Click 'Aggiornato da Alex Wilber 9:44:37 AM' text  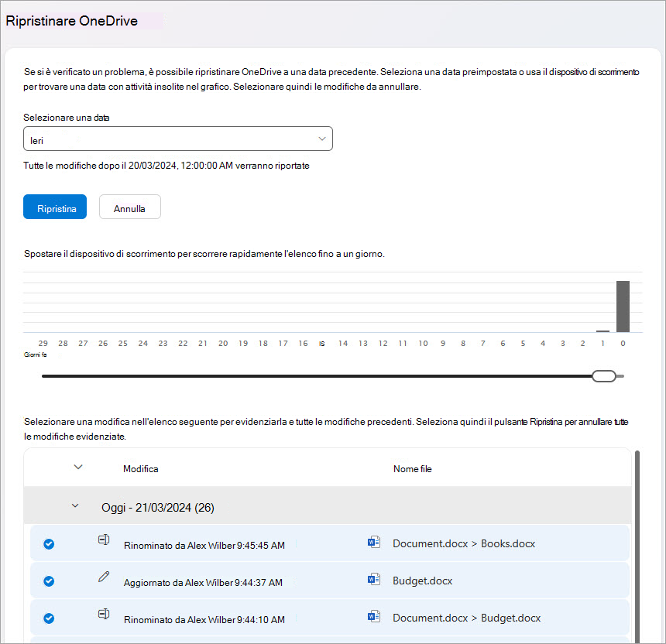click(x=203, y=583)
